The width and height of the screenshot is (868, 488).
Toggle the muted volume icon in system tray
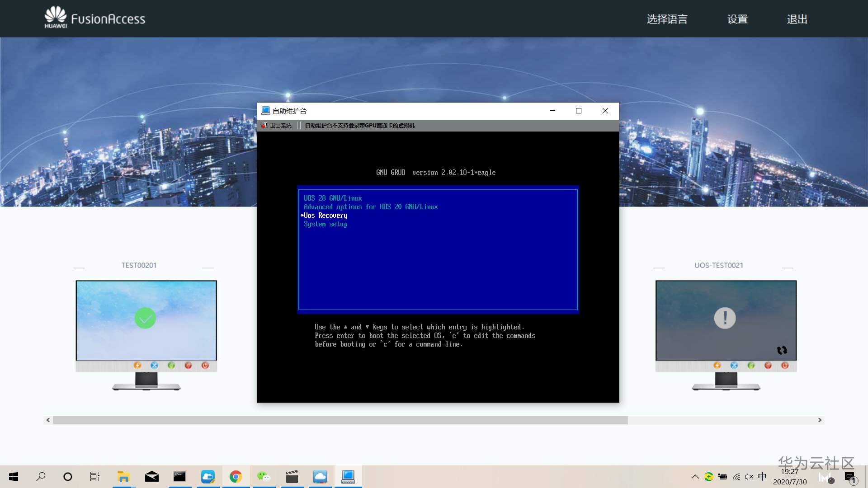point(749,477)
